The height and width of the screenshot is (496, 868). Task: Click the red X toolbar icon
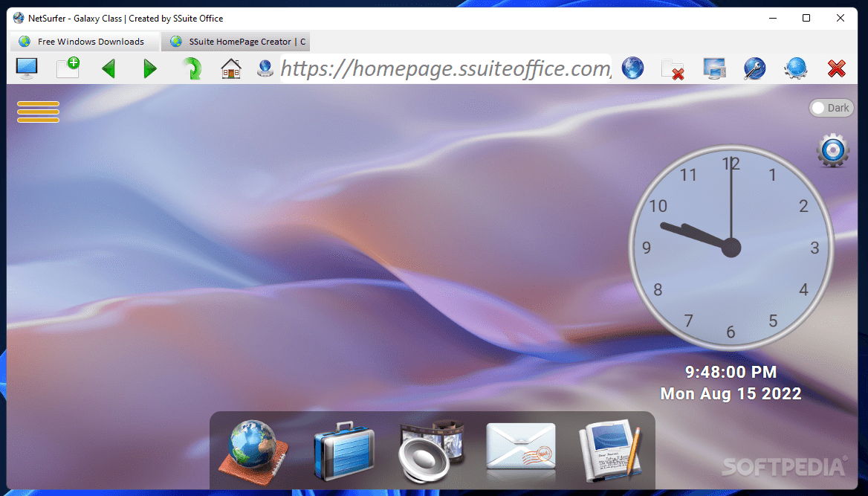[837, 68]
